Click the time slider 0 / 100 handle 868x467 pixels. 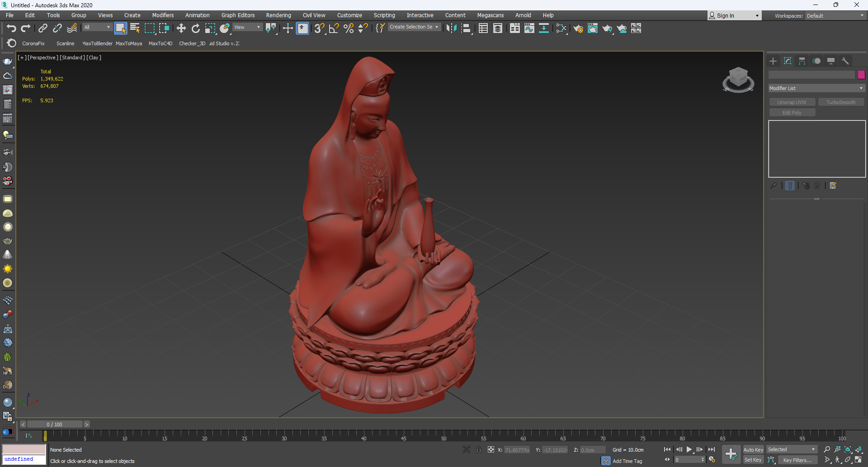(x=55, y=424)
